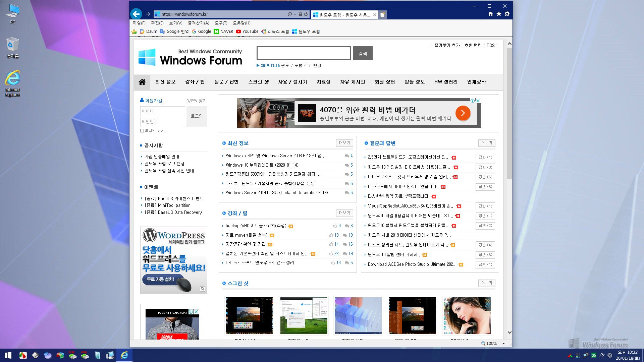644x362 pixels.
Task: Click magnifier icon on WordPress ad
Action: [x=203, y=289]
